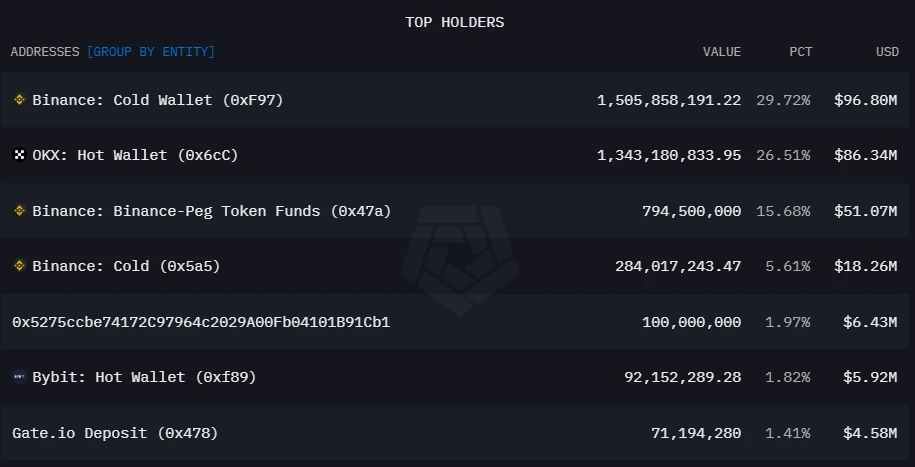Click Binance icon beside Binance-Peg Token Funds
The image size is (915, 467).
(19, 211)
